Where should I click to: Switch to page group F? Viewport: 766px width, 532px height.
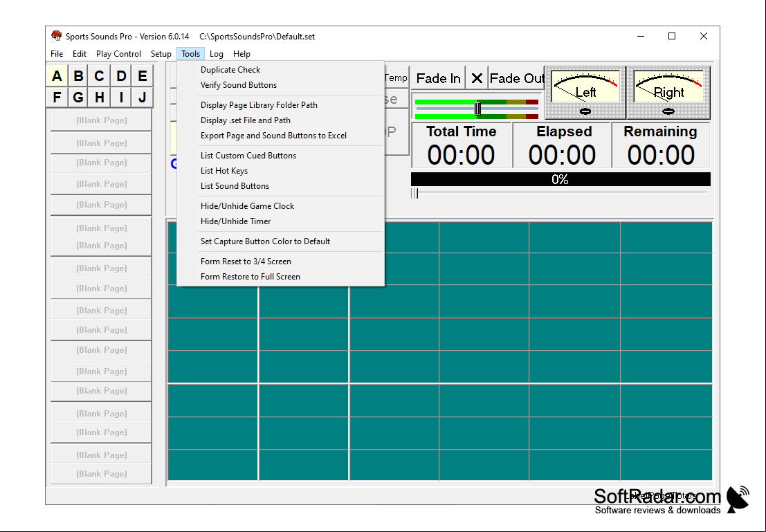(x=57, y=98)
